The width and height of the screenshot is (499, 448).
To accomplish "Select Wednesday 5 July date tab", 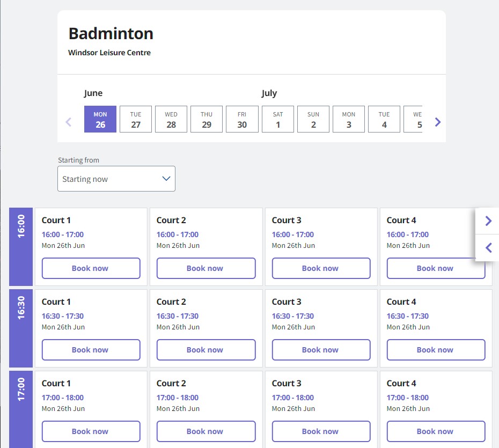I will [x=413, y=119].
